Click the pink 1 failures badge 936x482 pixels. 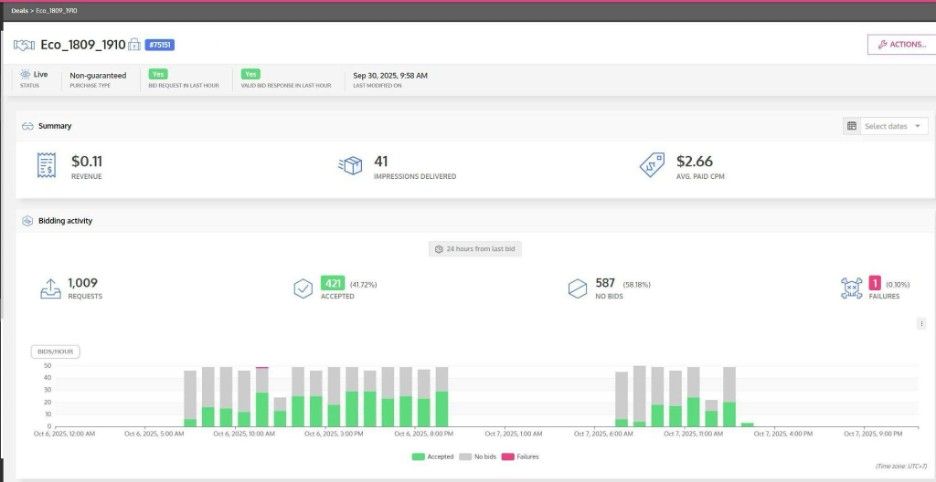tap(875, 283)
